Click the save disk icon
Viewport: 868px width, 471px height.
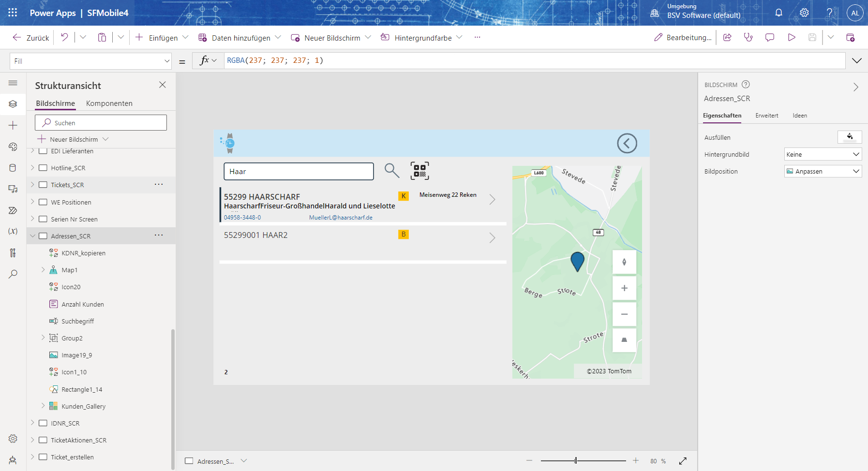tap(812, 37)
